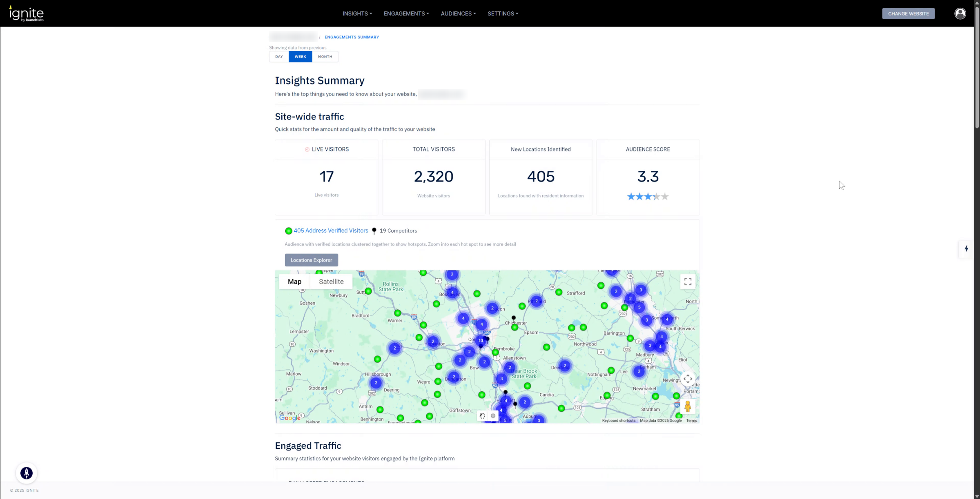Image resolution: width=980 pixels, height=499 pixels.
Task: Switch map to Satellite view
Action: (x=331, y=282)
